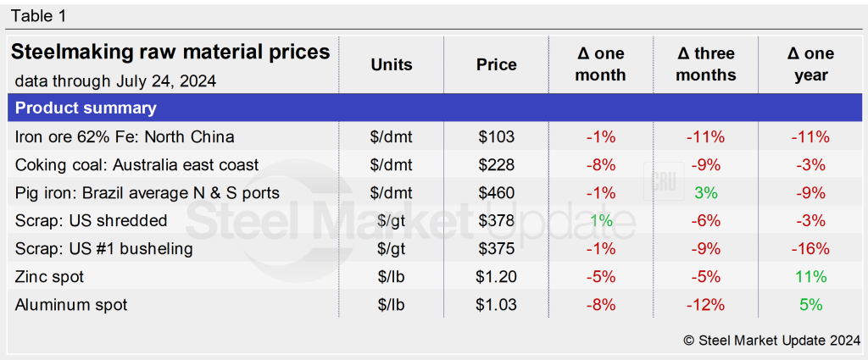Click the green 11% zinc one-year value
This screenshot has width=868, height=360.
click(x=810, y=276)
